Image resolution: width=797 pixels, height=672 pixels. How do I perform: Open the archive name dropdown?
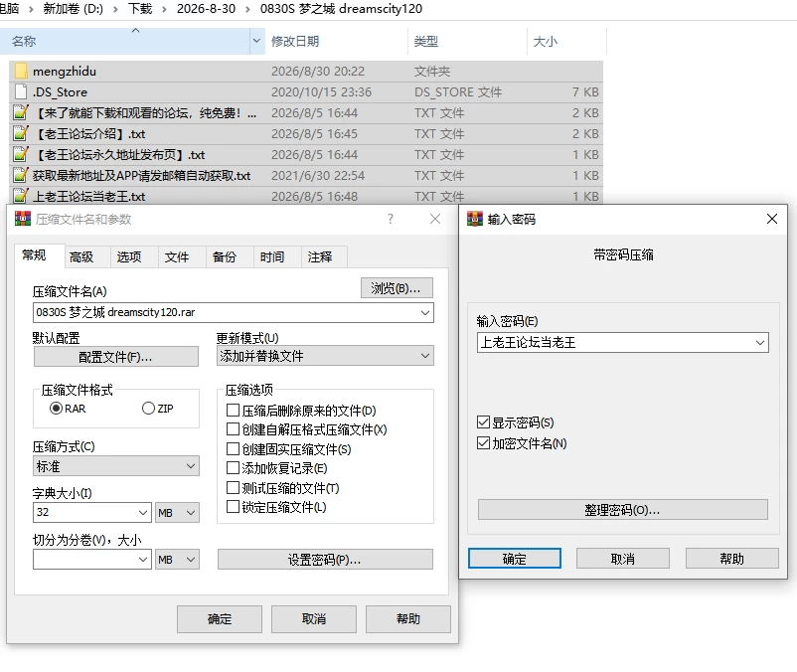pos(425,312)
